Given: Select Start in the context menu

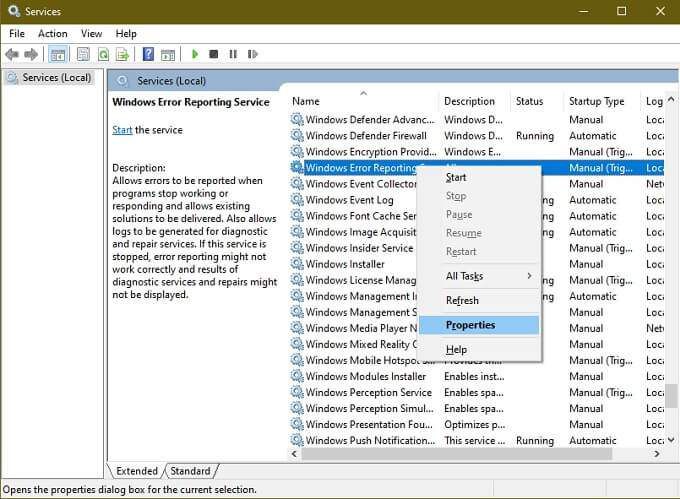Looking at the screenshot, I should pyautogui.click(x=456, y=177).
